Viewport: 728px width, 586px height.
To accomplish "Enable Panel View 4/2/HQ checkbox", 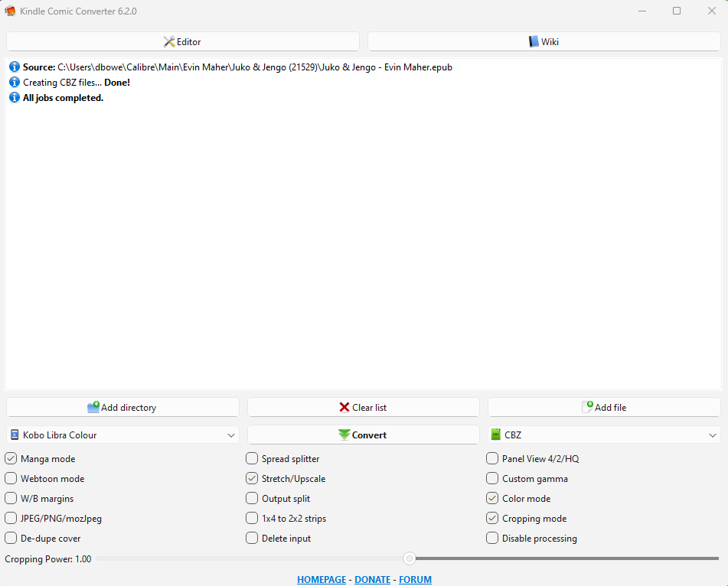I will 492,458.
